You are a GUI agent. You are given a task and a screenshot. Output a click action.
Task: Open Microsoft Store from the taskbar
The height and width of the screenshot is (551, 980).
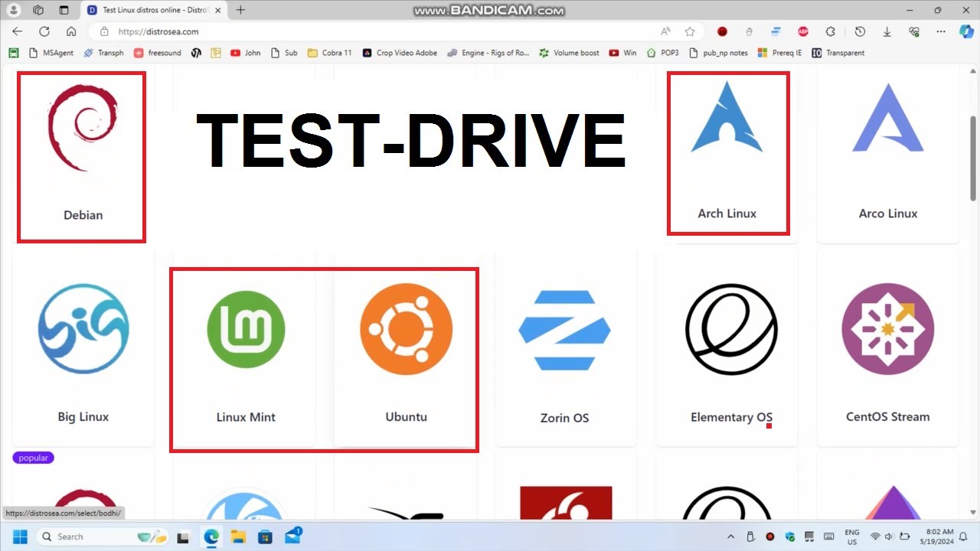265,536
